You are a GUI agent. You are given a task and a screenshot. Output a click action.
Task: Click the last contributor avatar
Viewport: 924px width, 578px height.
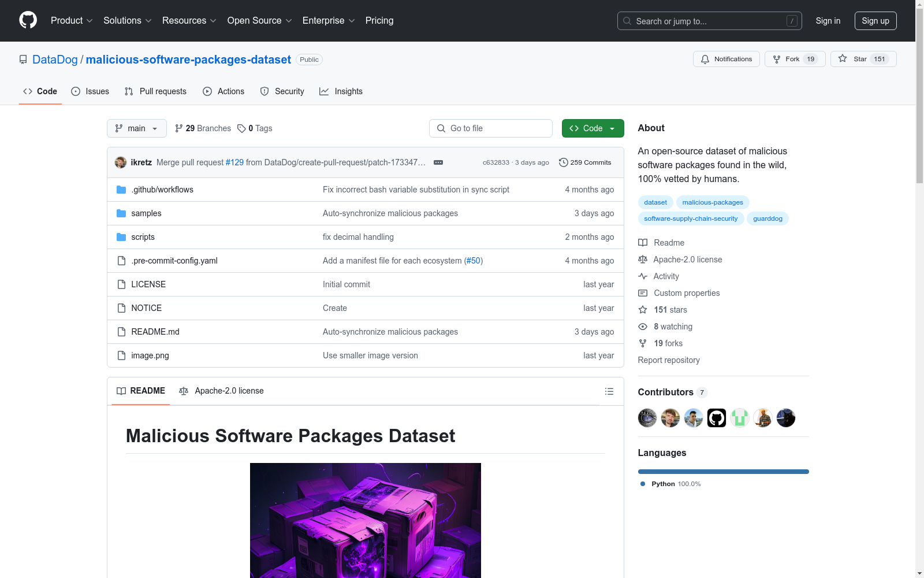click(x=786, y=417)
